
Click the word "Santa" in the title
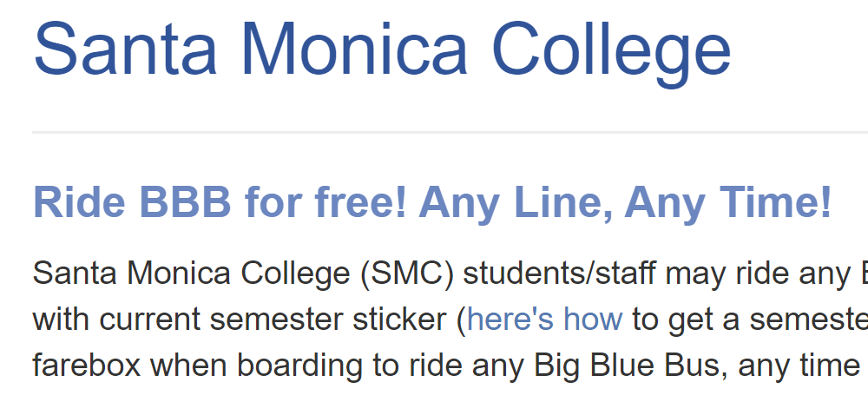[x=125, y=49]
